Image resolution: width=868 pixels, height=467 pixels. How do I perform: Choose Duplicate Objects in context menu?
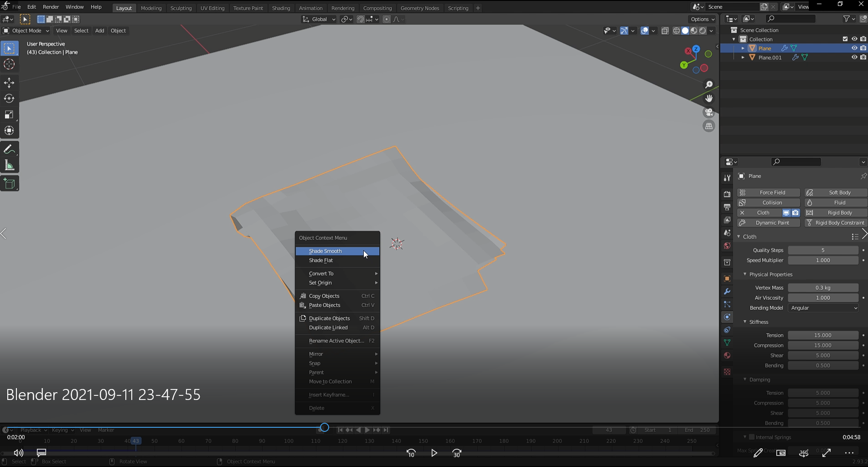[337, 318]
